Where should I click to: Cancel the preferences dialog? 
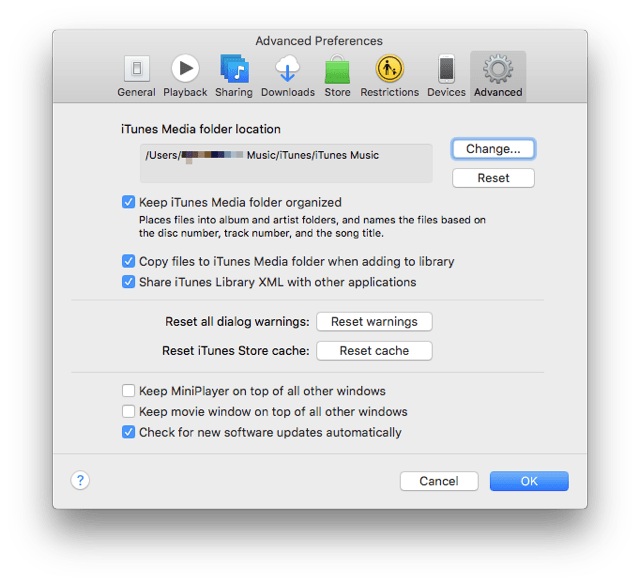coord(439,481)
